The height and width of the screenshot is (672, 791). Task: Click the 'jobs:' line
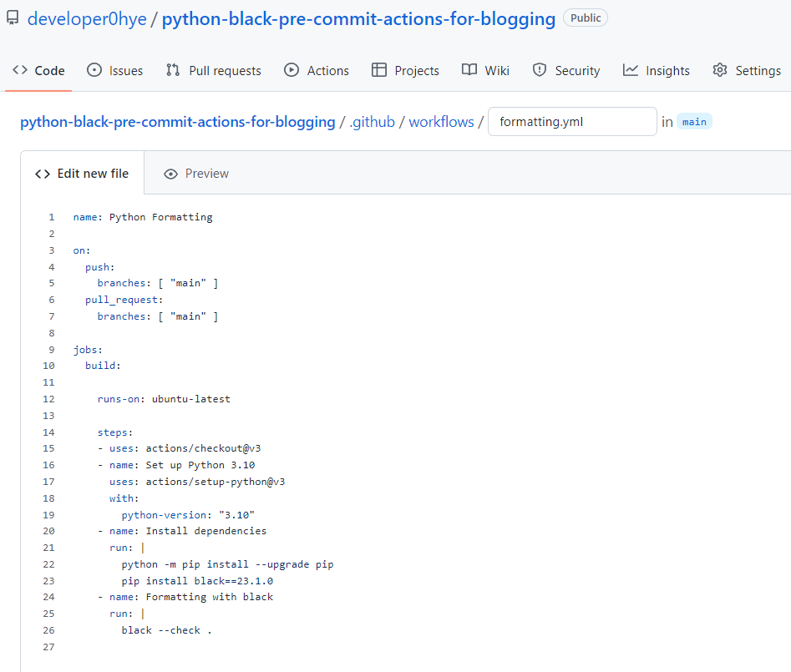88,350
